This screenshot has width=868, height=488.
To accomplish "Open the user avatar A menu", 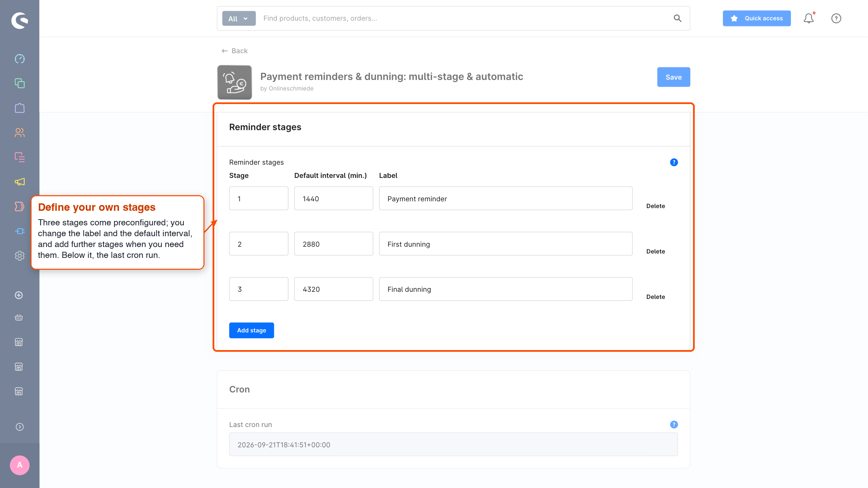I will pyautogui.click(x=20, y=465).
